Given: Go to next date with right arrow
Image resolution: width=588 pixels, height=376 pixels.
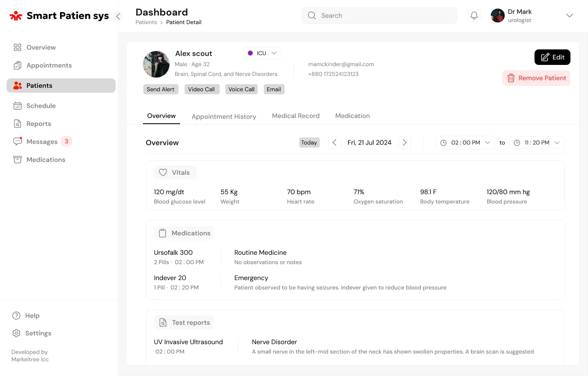Looking at the screenshot, I should click(404, 142).
